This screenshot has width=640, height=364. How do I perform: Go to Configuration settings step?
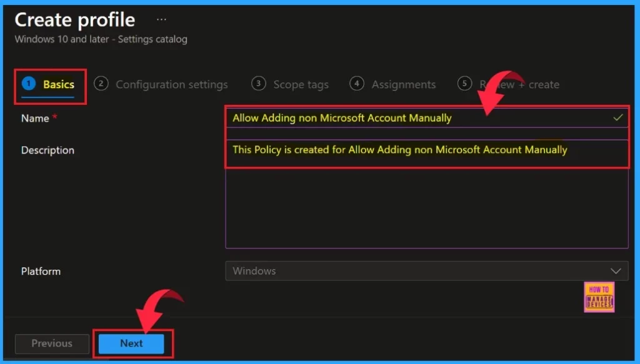click(161, 84)
